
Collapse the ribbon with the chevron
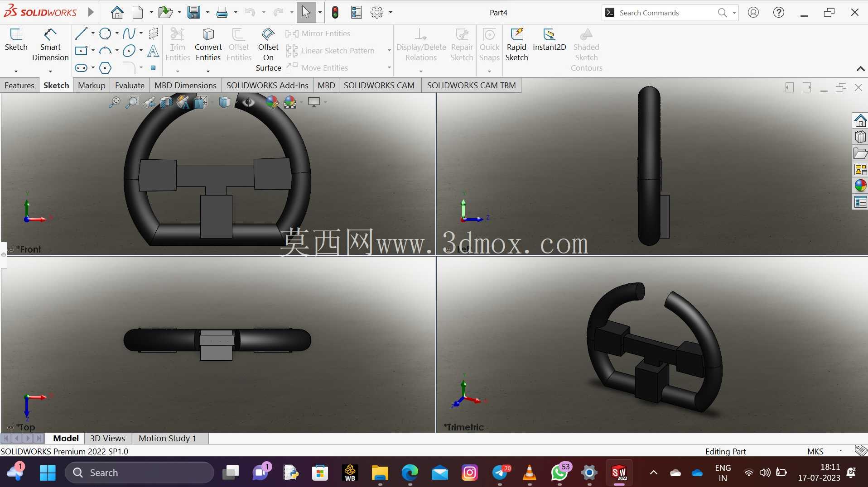tap(860, 68)
